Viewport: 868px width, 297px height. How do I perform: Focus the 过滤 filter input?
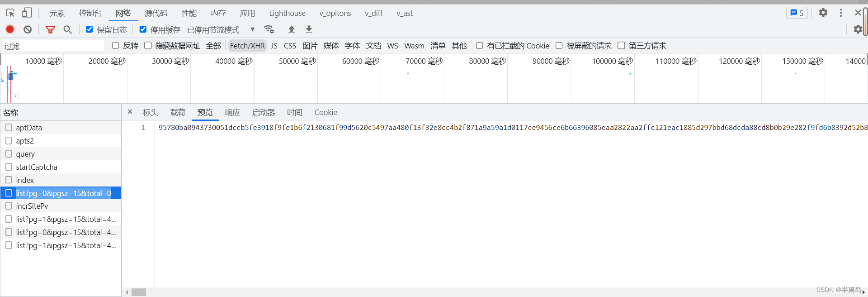[x=53, y=46]
